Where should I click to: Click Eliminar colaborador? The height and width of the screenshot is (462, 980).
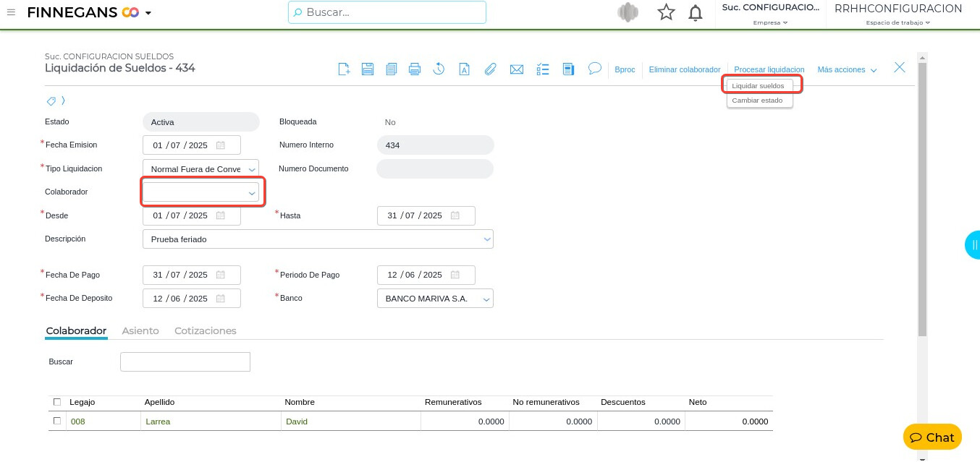pyautogui.click(x=685, y=69)
